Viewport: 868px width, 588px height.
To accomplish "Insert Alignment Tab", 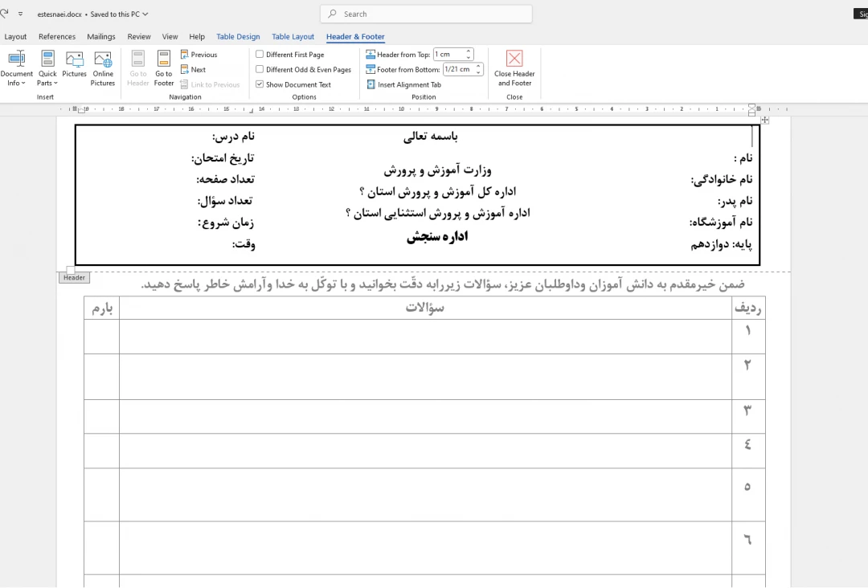I will 403,84.
